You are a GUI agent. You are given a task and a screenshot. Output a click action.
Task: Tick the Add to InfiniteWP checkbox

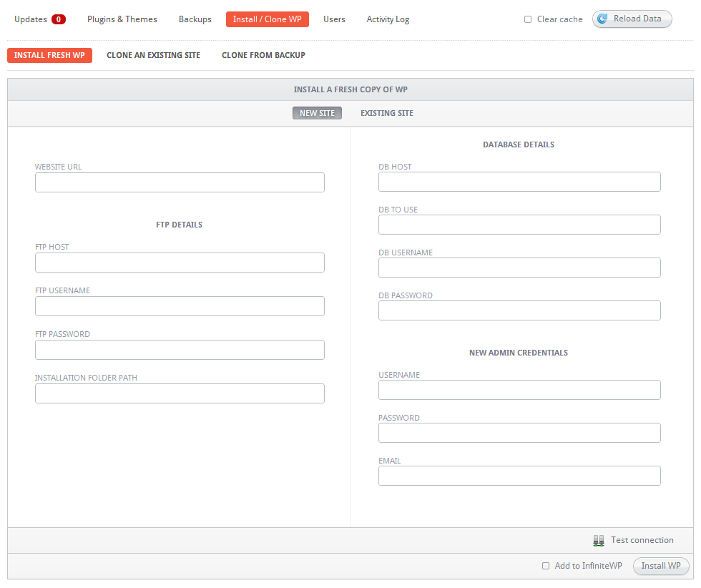point(546,566)
